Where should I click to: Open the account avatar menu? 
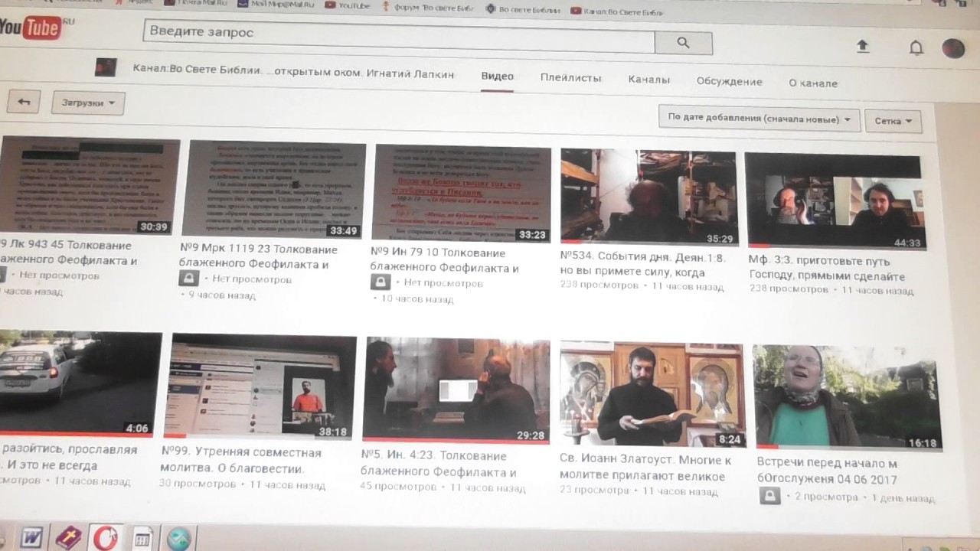click(x=953, y=48)
